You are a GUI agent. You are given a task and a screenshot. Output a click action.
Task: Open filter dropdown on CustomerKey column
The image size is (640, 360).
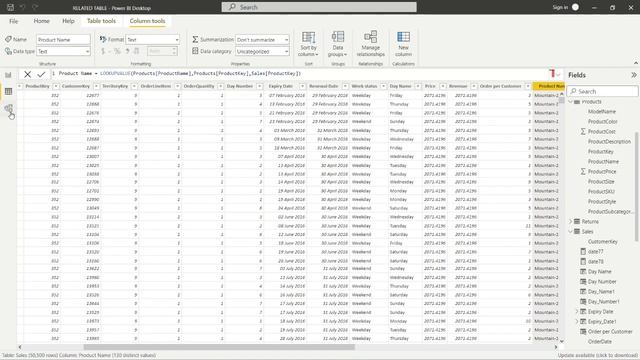coord(96,86)
